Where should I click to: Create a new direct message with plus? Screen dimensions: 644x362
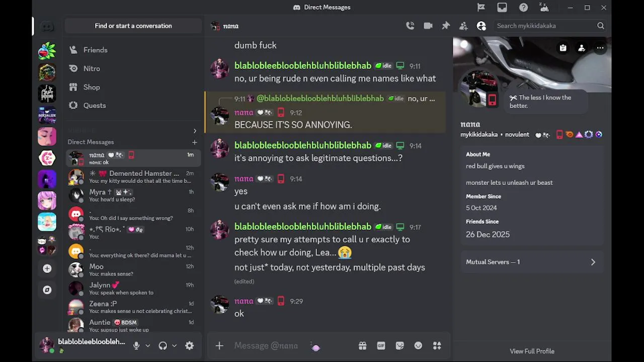[x=195, y=142]
